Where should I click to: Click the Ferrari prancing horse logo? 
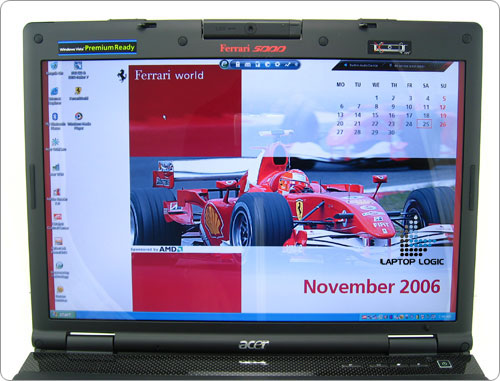click(122, 76)
